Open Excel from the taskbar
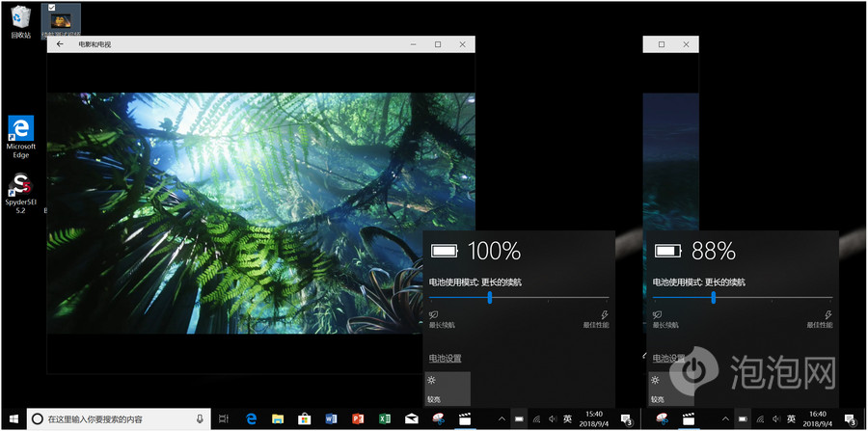The image size is (868, 431). click(x=384, y=419)
